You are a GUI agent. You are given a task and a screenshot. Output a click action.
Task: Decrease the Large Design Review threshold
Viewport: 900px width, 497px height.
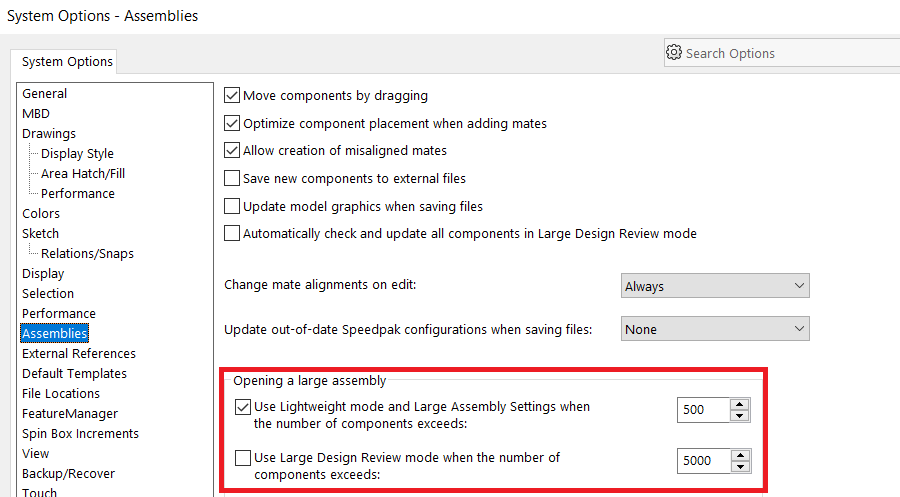740,467
